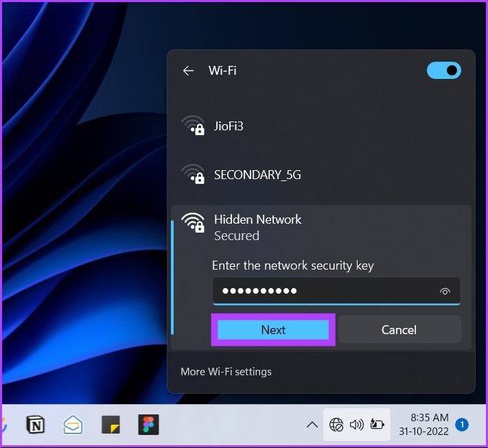Click the Hidden Network title
This screenshot has height=448, width=488.
(x=257, y=220)
